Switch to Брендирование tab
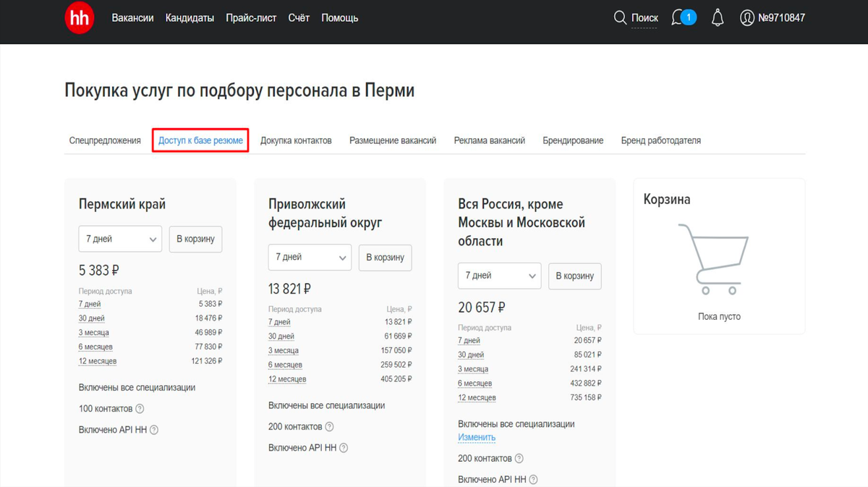Screen dimensions: 868x487 coord(573,140)
